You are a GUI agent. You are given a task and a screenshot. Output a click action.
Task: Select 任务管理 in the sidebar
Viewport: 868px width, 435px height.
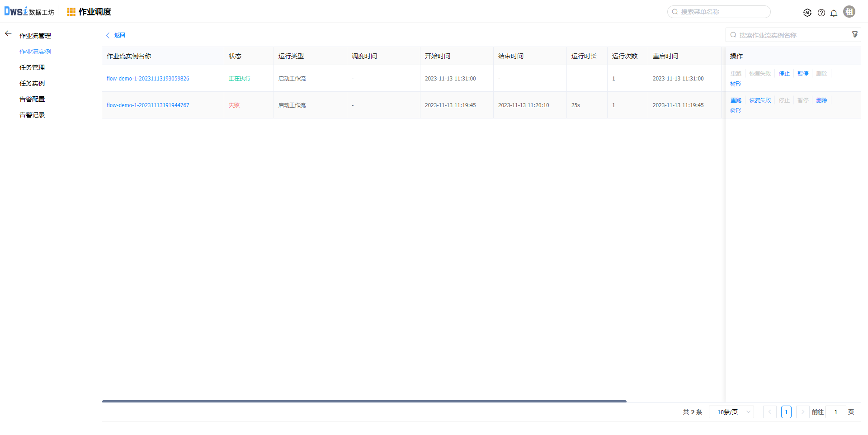(x=32, y=67)
